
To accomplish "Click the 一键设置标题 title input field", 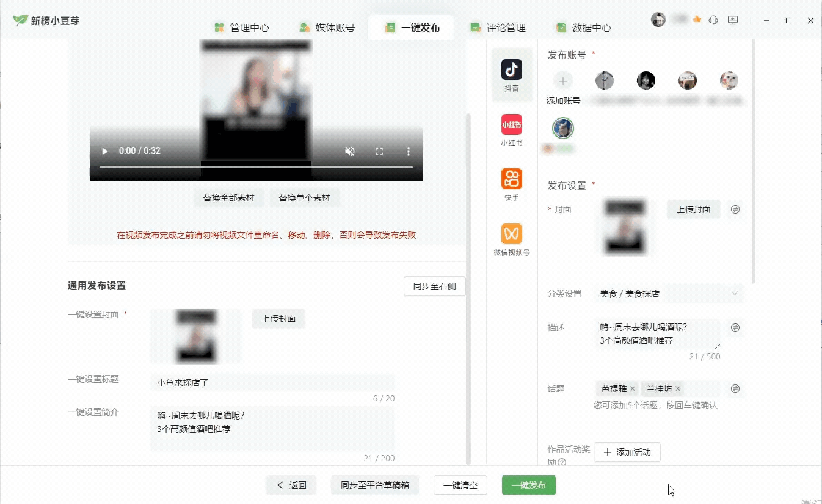I will point(272,383).
